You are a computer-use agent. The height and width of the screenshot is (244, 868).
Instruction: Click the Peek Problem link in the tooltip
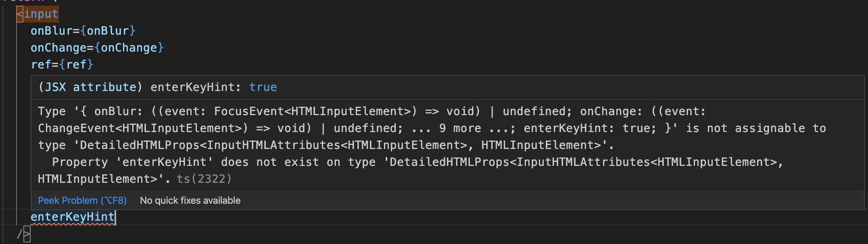[x=82, y=200]
